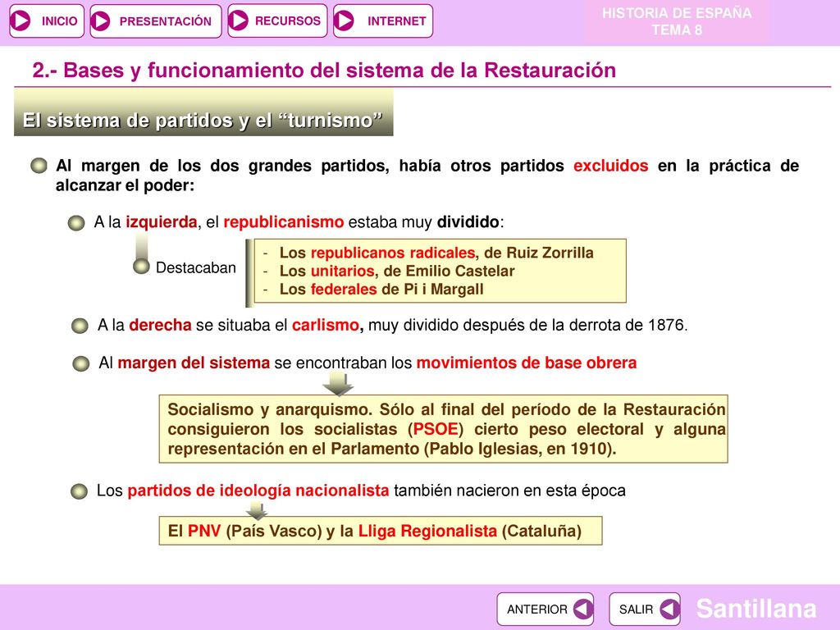Open the PRESENTACIÓN section button

click(x=155, y=21)
